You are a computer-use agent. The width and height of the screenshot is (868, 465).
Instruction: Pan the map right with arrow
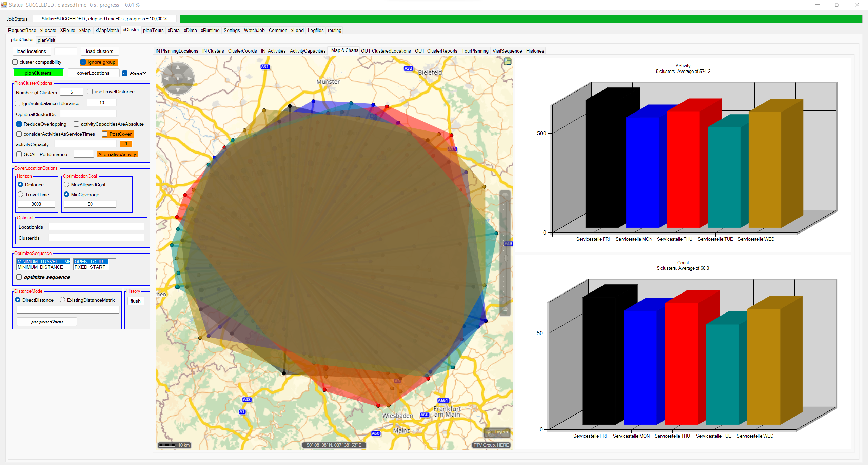point(189,79)
